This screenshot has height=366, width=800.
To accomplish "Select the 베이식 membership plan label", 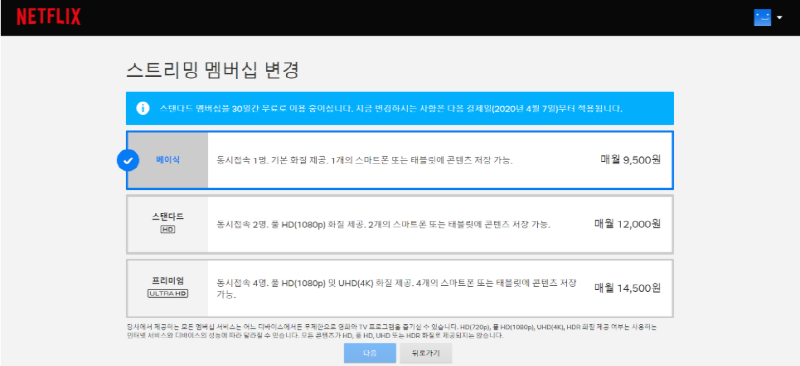I will click(x=168, y=160).
